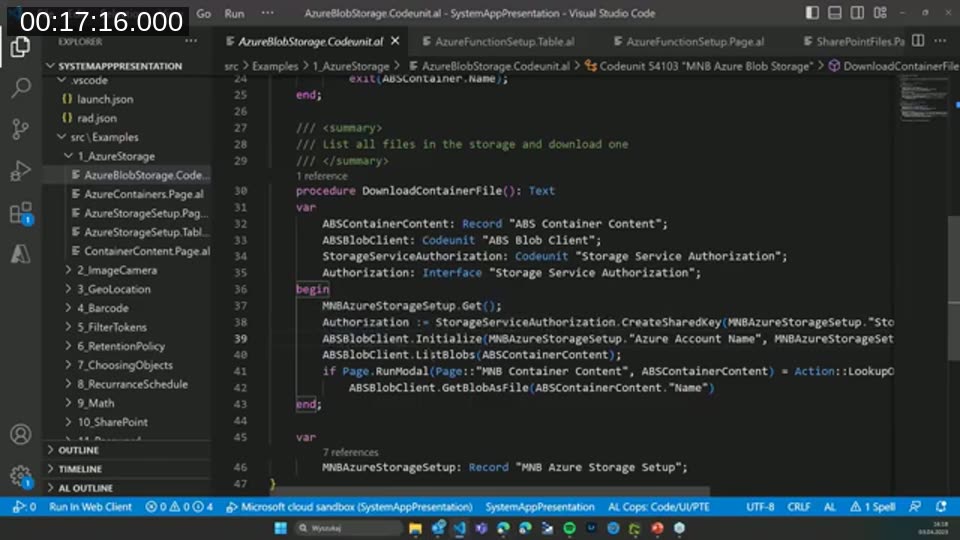The width and height of the screenshot is (960, 540).
Task: Change CRLF end of line sequence
Action: [798, 507]
